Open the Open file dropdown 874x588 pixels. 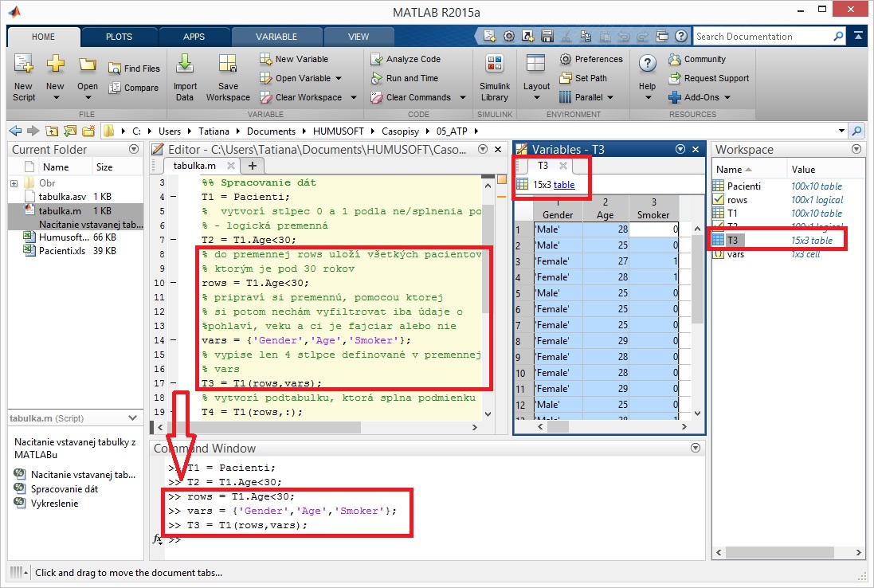coord(88,97)
